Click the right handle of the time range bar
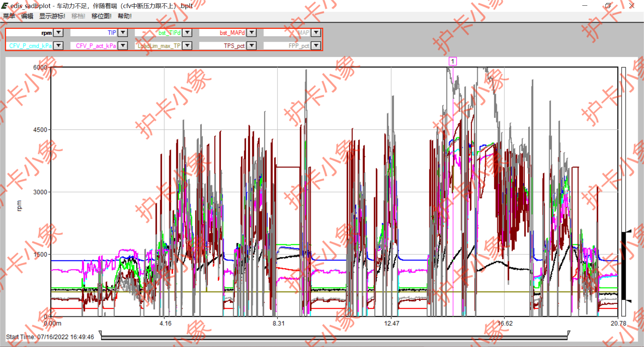 click(x=569, y=333)
